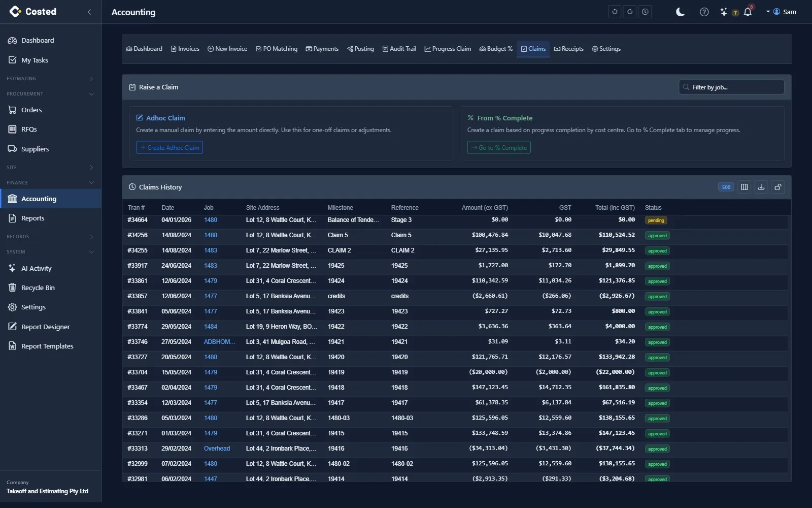Collapse the sidebar with the chevron
Viewport: 812px width, 508px height.
[x=89, y=12]
